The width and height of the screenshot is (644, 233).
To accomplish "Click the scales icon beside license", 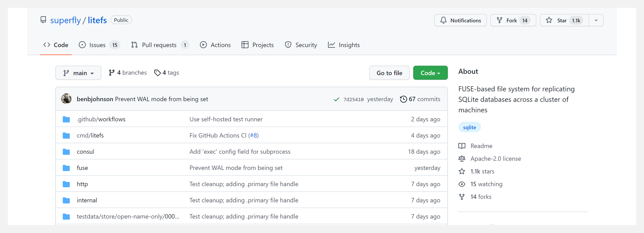I will [462, 159].
